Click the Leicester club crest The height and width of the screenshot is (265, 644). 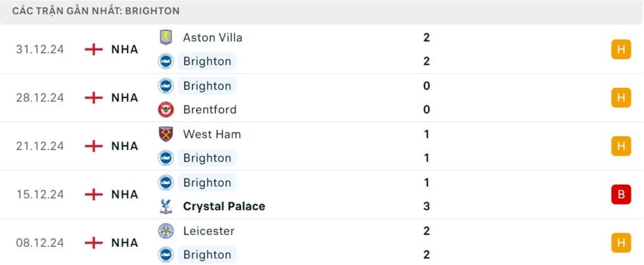166,231
